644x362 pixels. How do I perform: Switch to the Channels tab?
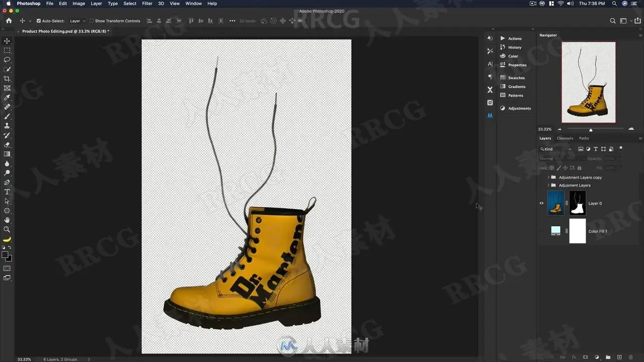point(565,138)
